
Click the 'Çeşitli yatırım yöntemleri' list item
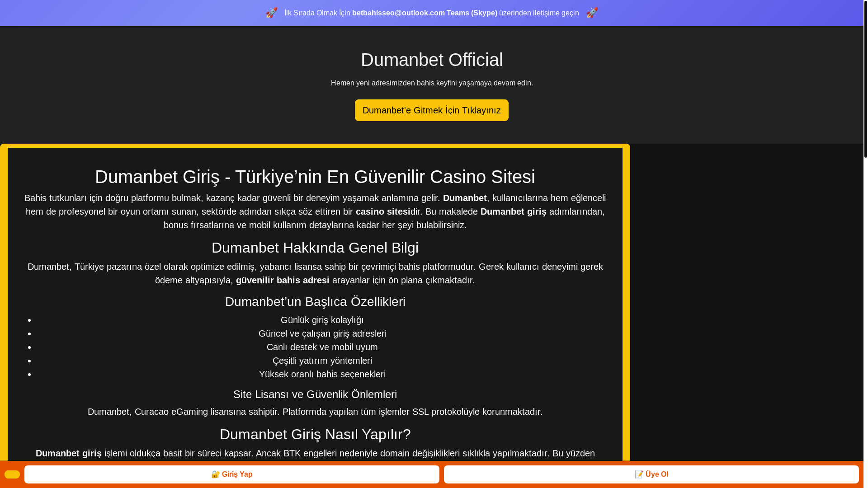coord(322,361)
